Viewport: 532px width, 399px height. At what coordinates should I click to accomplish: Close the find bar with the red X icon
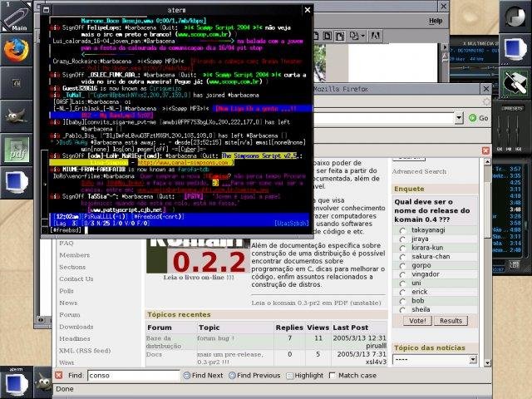[x=59, y=375]
